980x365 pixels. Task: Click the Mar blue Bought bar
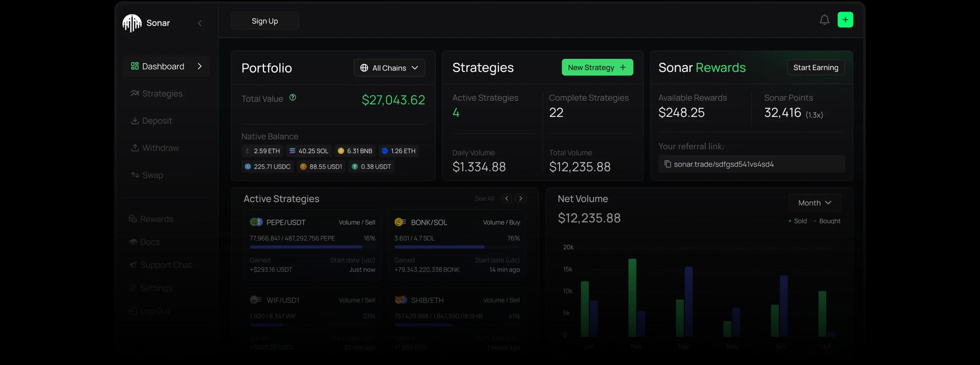pos(689,302)
